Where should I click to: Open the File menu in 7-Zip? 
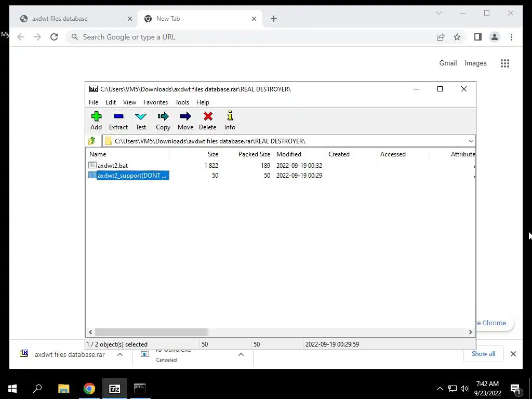point(94,102)
